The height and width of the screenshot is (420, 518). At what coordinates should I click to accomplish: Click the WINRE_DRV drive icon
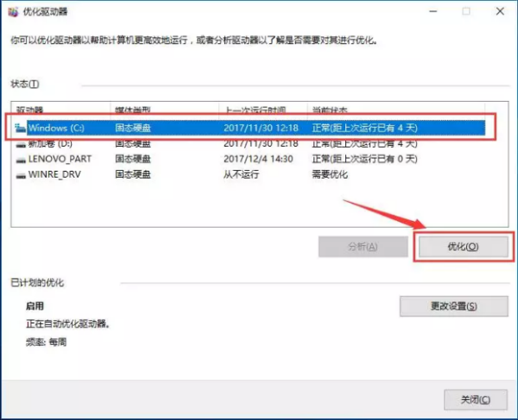click(21, 174)
